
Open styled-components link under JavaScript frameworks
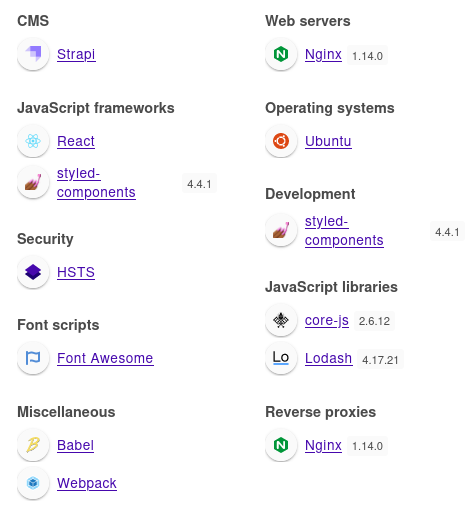click(x=96, y=183)
